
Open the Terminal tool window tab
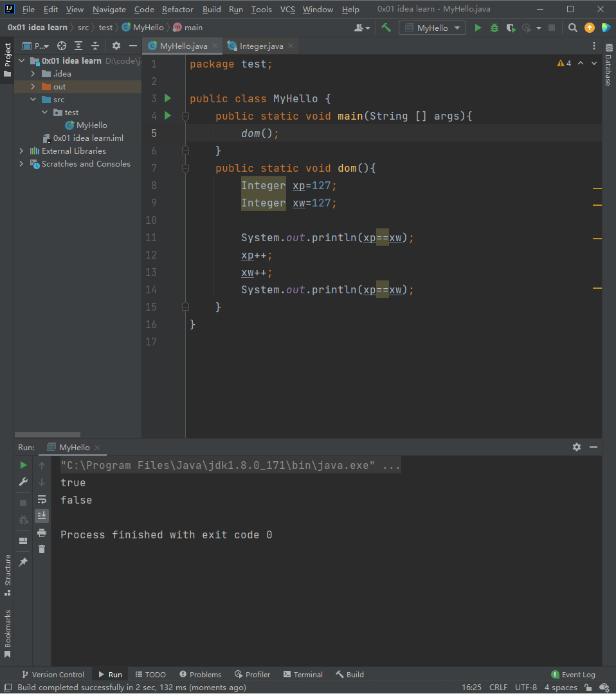coord(303,675)
